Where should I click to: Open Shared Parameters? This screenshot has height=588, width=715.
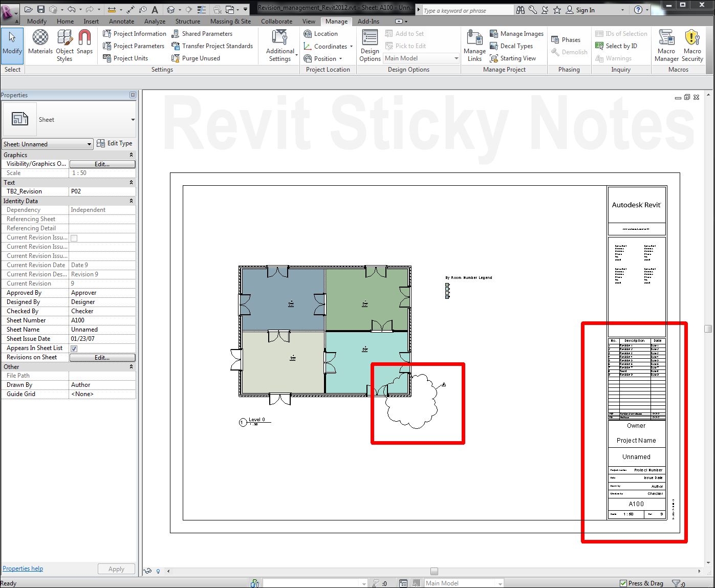click(202, 34)
